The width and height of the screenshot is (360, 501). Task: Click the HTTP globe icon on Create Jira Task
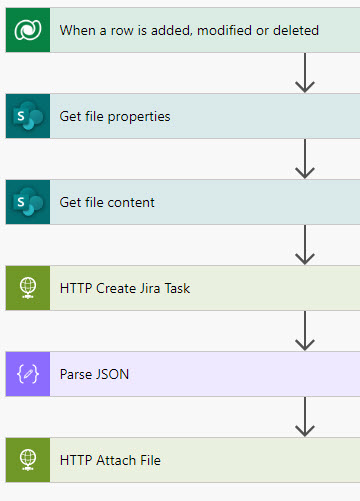click(28, 288)
